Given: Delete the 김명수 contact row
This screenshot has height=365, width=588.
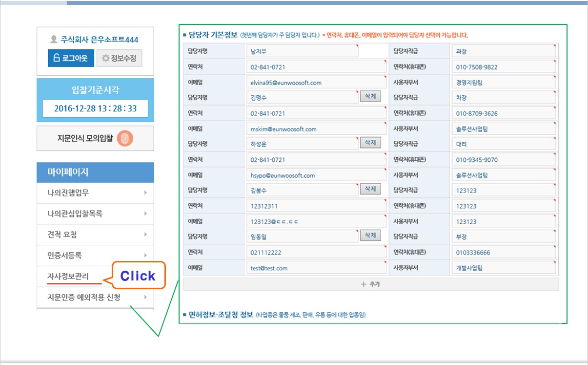Looking at the screenshot, I should pyautogui.click(x=370, y=96).
